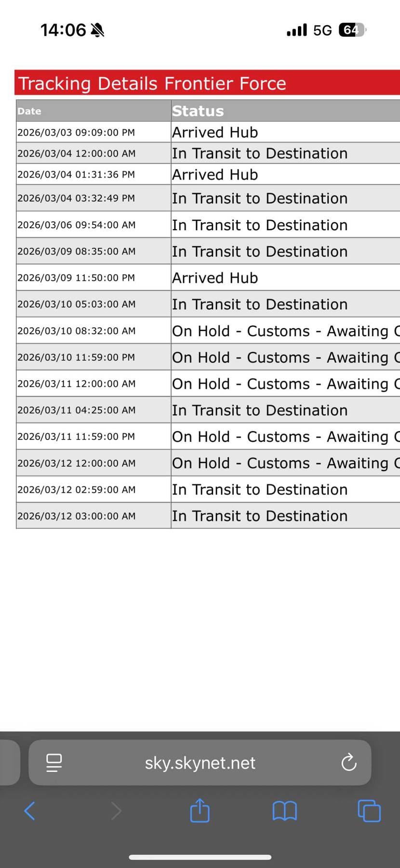Screen dimensions: 400x868
Task: Tap the home indicator bar
Action: coord(200,857)
